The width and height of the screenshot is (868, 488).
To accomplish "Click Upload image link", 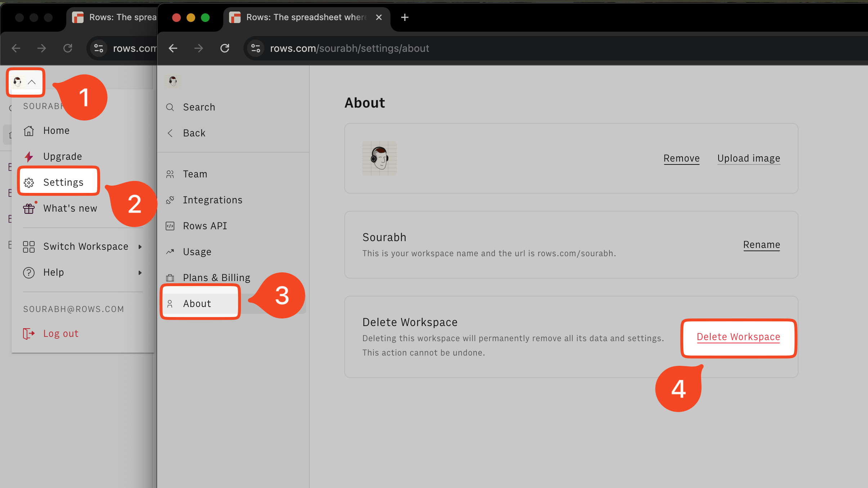I will (x=749, y=158).
